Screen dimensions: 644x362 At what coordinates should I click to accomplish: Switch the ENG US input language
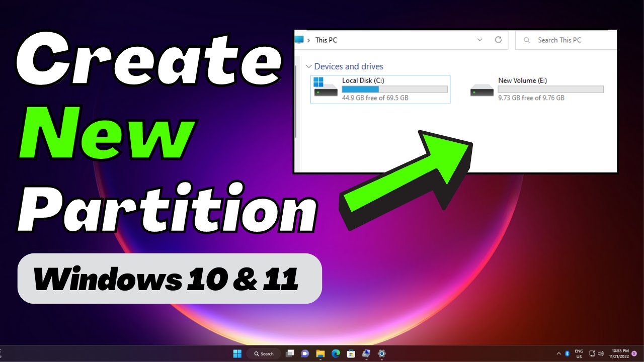coord(579,353)
